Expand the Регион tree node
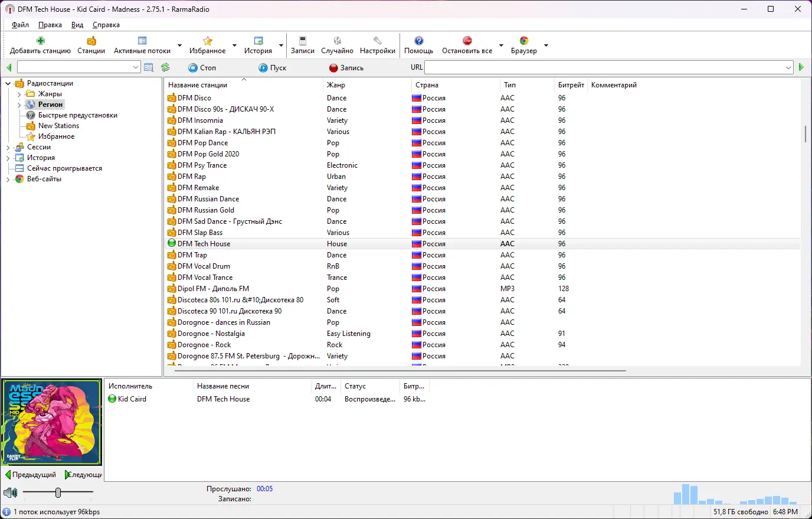 (19, 105)
